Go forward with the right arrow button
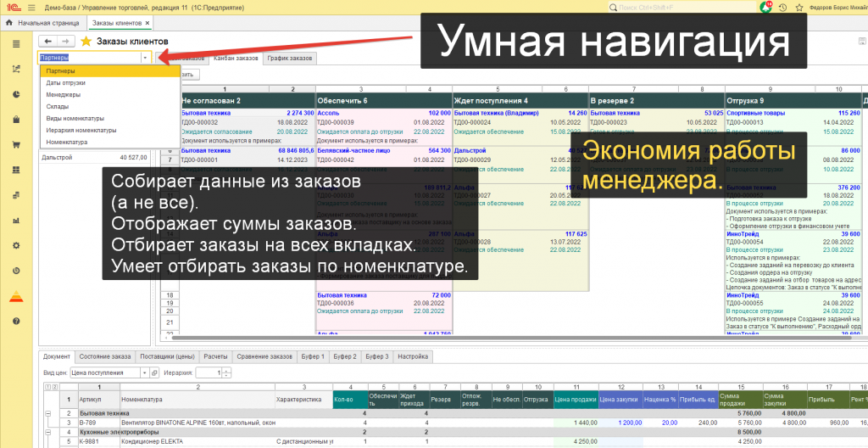Image resolution: width=868 pixels, height=448 pixels. pyautogui.click(x=65, y=41)
